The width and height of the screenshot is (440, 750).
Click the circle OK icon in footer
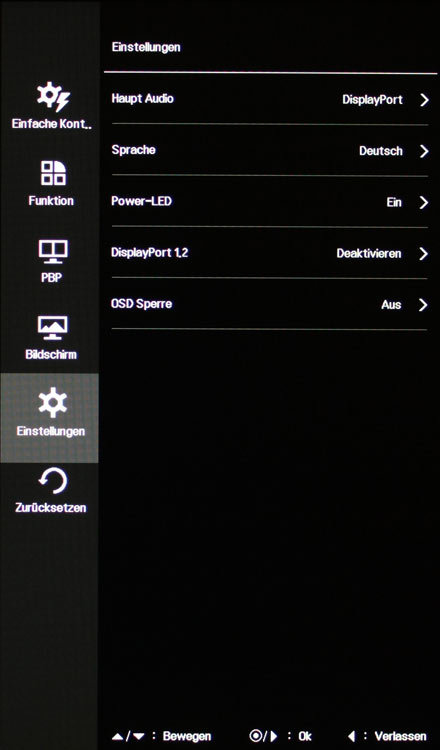click(255, 736)
